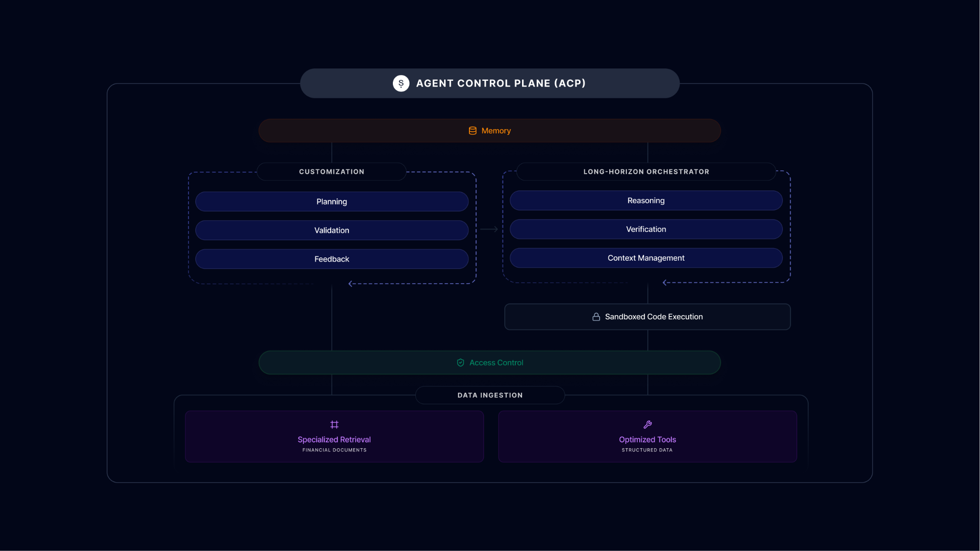The width and height of the screenshot is (980, 551).
Task: Click the Optimized Tools wrench icon
Action: click(647, 424)
